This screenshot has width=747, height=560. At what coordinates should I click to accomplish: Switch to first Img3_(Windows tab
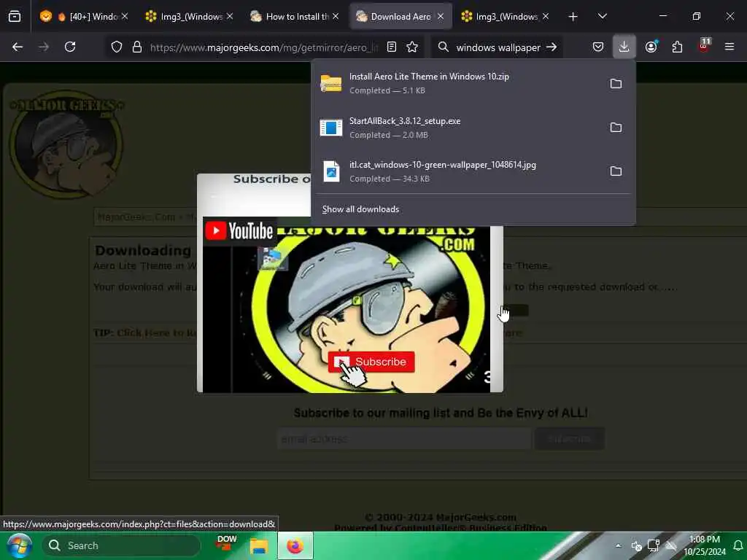pos(189,17)
